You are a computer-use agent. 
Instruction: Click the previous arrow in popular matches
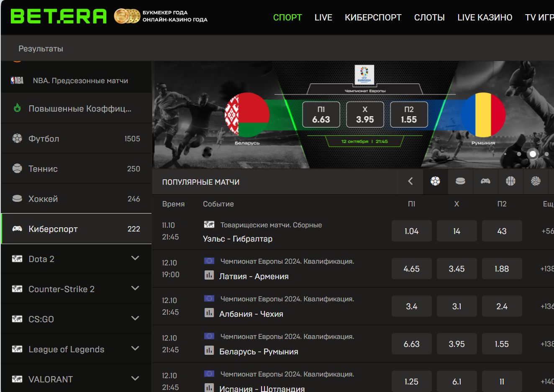pos(410,181)
